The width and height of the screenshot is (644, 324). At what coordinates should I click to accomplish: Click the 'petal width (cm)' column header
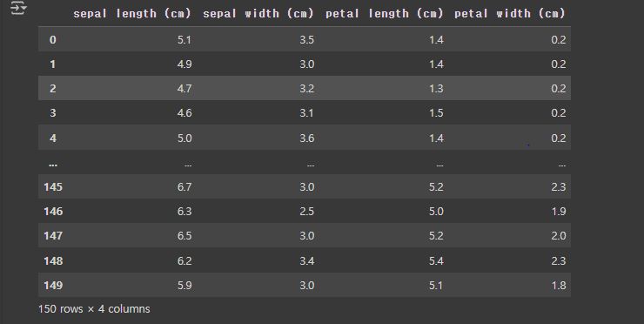click(510, 14)
